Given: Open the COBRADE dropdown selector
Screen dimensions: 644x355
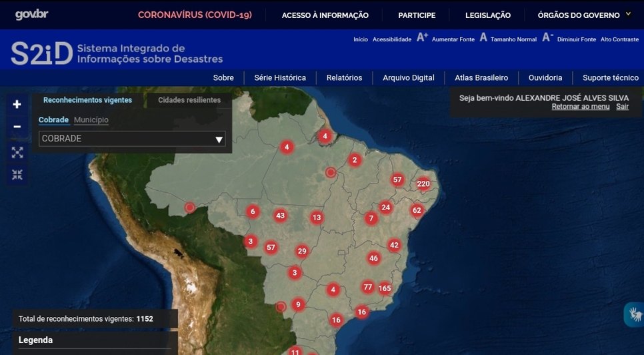Looking at the screenshot, I should click(132, 139).
